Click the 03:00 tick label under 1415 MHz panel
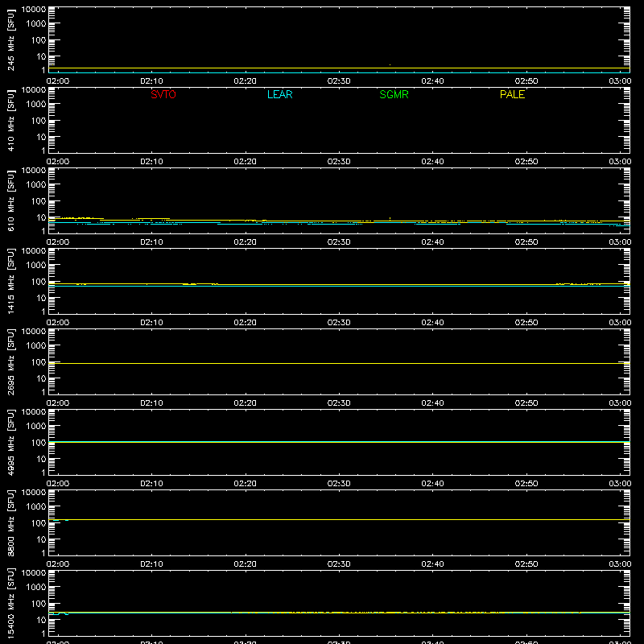Image resolution: width=644 pixels, height=644 pixels. 620,323
